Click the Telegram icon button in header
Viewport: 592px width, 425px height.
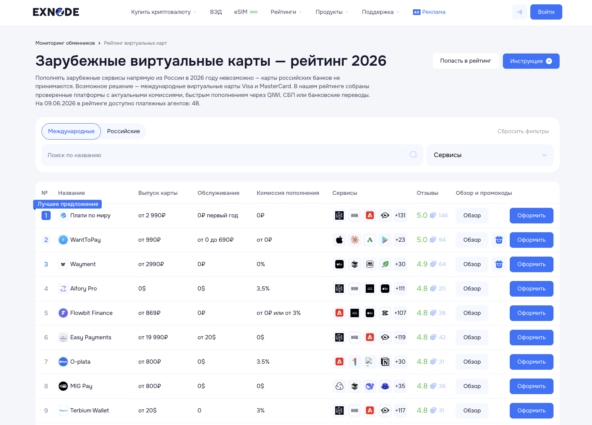520,12
